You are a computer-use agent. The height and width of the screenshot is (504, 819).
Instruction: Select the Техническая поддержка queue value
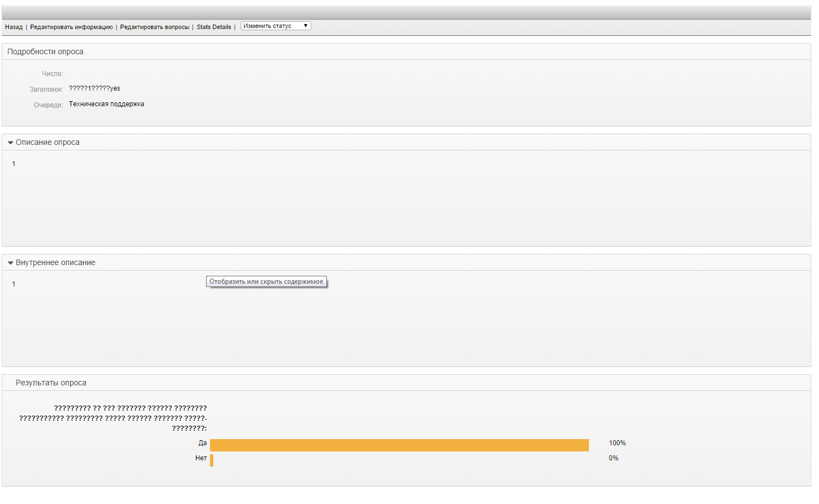[106, 104]
